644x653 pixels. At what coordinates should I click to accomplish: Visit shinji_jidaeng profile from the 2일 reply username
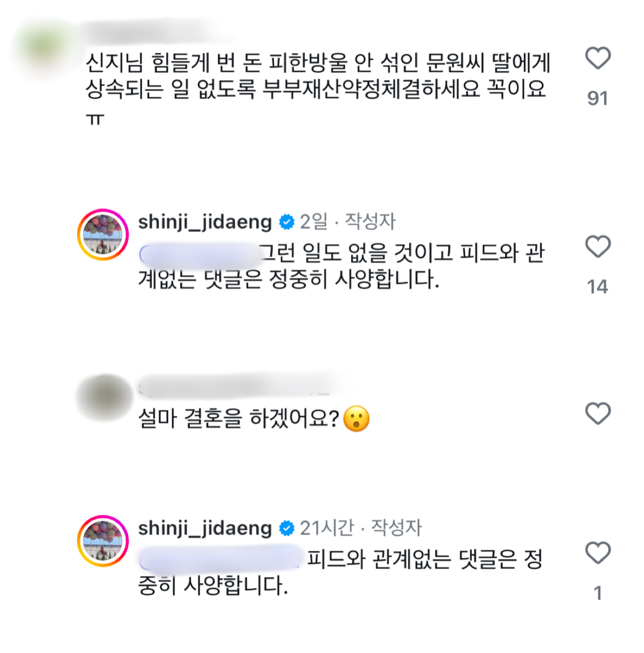(x=205, y=222)
